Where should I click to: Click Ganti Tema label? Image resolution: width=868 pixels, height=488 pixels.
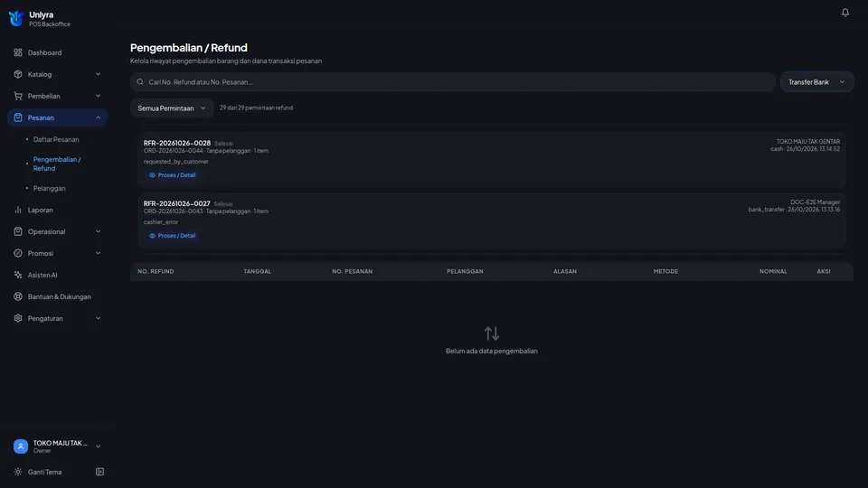(x=45, y=472)
